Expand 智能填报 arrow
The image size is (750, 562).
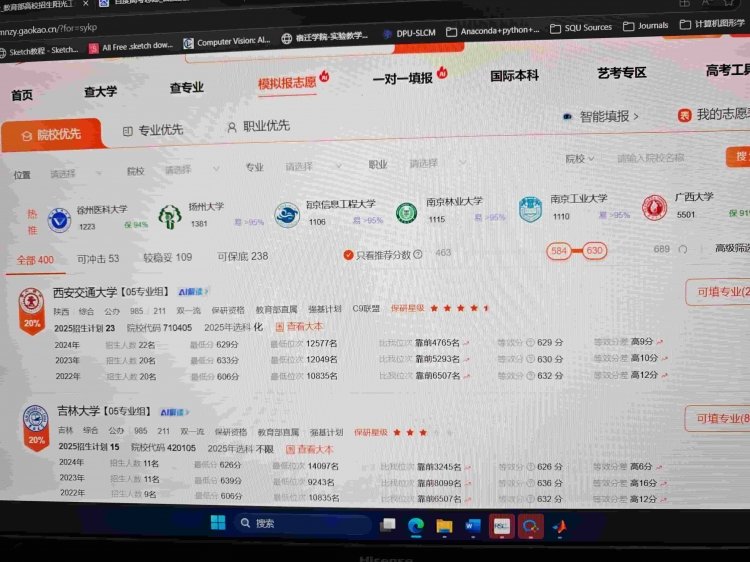[x=636, y=116]
